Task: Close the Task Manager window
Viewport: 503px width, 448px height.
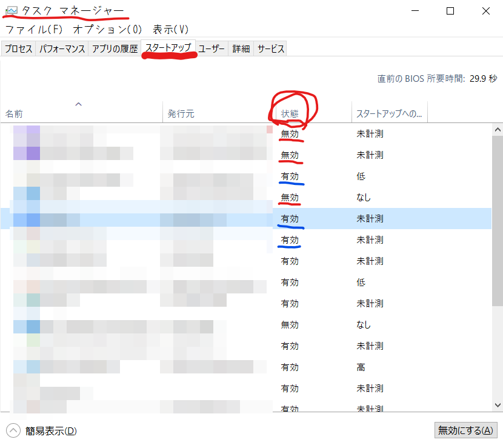Action: click(x=485, y=11)
